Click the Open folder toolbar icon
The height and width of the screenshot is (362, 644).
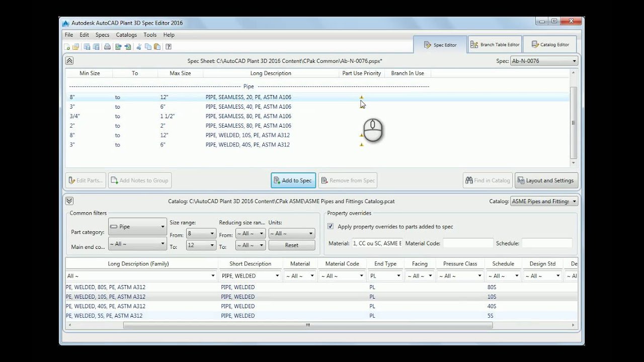tap(75, 47)
